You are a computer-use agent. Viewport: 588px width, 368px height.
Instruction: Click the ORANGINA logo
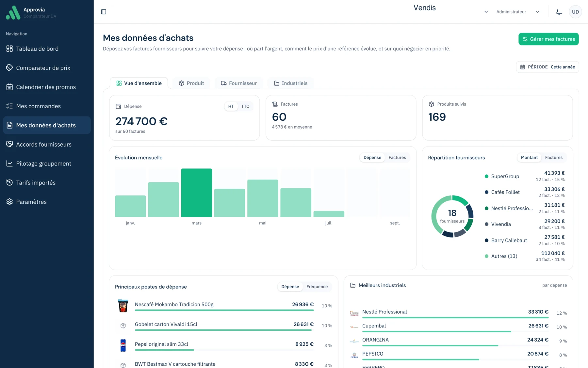[354, 341]
